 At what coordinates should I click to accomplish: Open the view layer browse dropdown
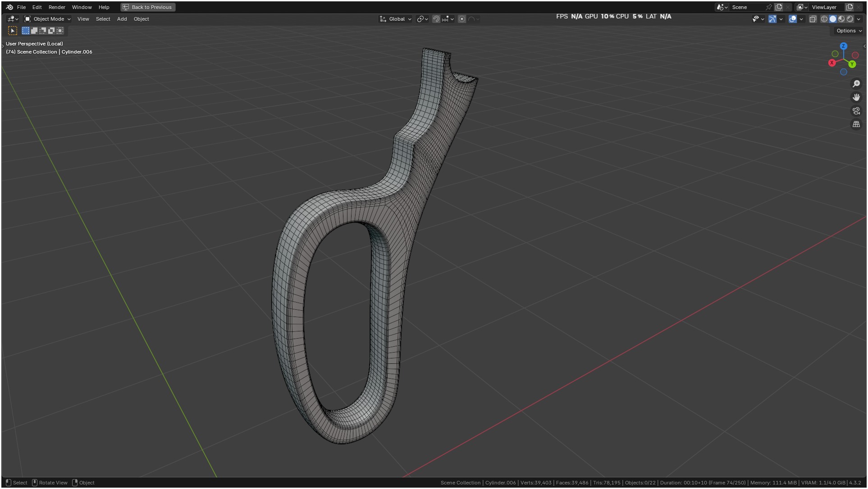[802, 7]
